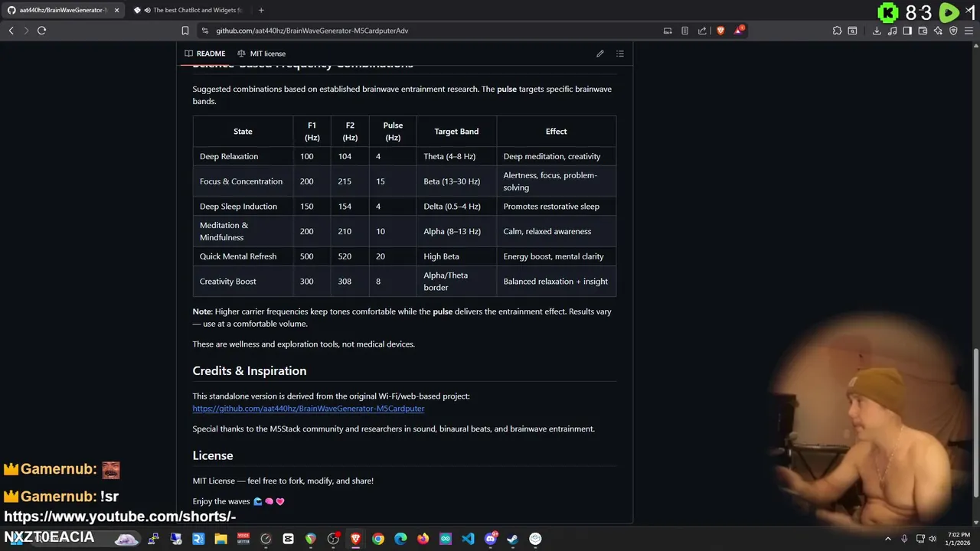Open the downloads icon in browser toolbar
Image resolution: width=980 pixels, height=551 pixels.
click(877, 31)
